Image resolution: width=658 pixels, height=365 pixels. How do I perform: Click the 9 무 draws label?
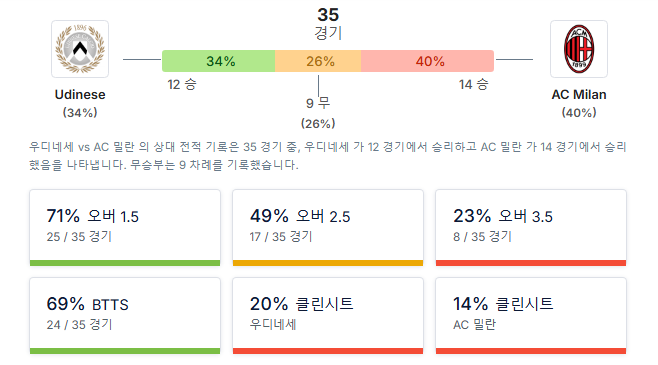pyautogui.click(x=318, y=103)
